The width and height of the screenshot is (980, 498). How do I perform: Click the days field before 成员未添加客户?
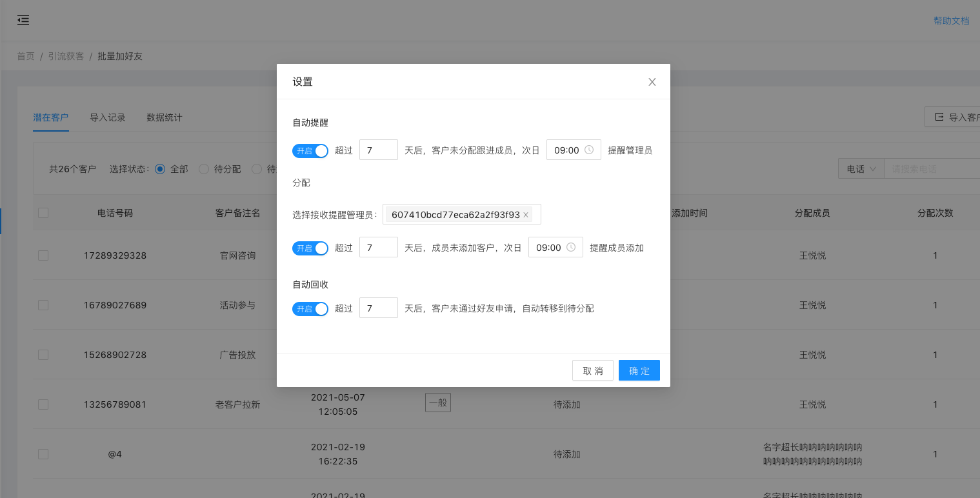tap(379, 247)
